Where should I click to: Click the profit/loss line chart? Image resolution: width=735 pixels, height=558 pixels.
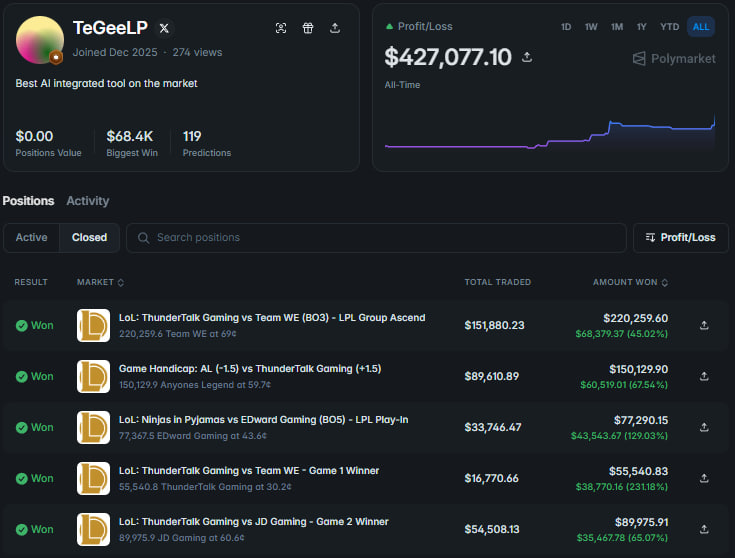coord(550,132)
